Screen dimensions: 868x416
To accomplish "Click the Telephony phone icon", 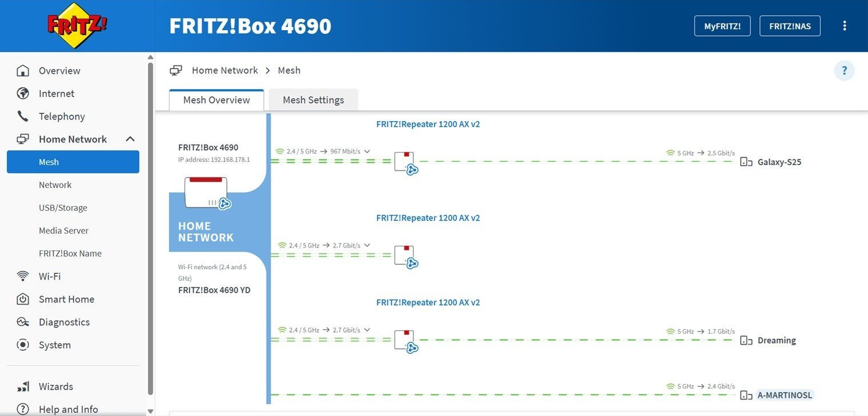I will (23, 117).
